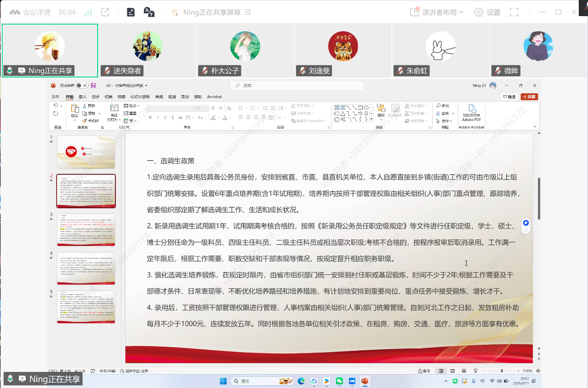
Task: Click the network signal strength icon
Action: click(x=88, y=12)
